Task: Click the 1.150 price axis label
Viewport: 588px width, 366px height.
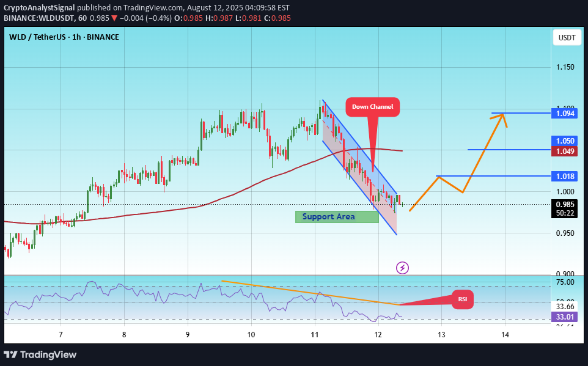Action: point(565,67)
